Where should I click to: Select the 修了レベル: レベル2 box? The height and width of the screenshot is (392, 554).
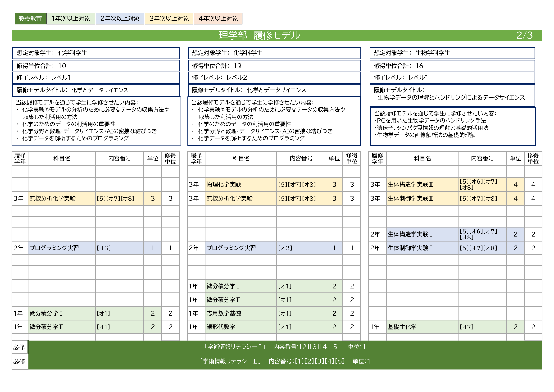(x=274, y=77)
